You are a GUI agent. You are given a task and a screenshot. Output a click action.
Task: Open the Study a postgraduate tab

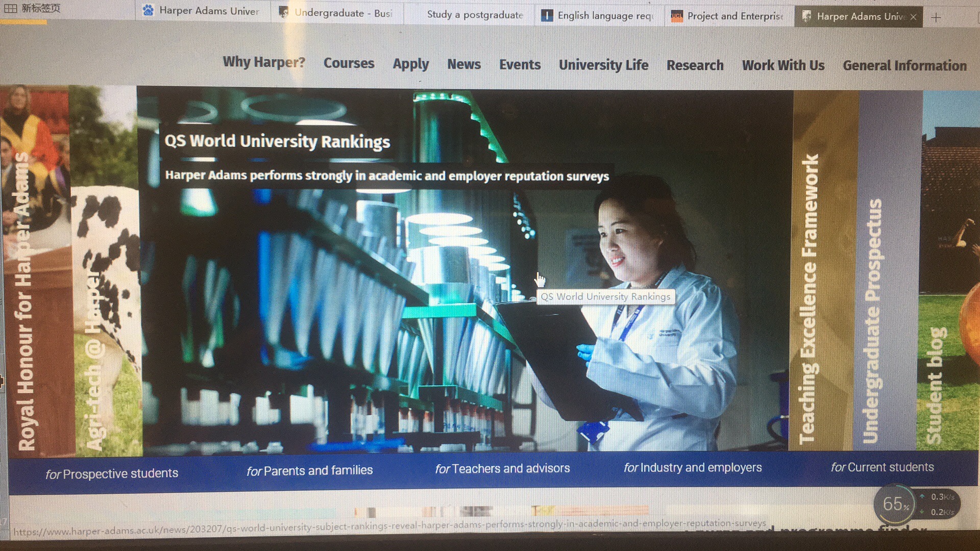(475, 15)
